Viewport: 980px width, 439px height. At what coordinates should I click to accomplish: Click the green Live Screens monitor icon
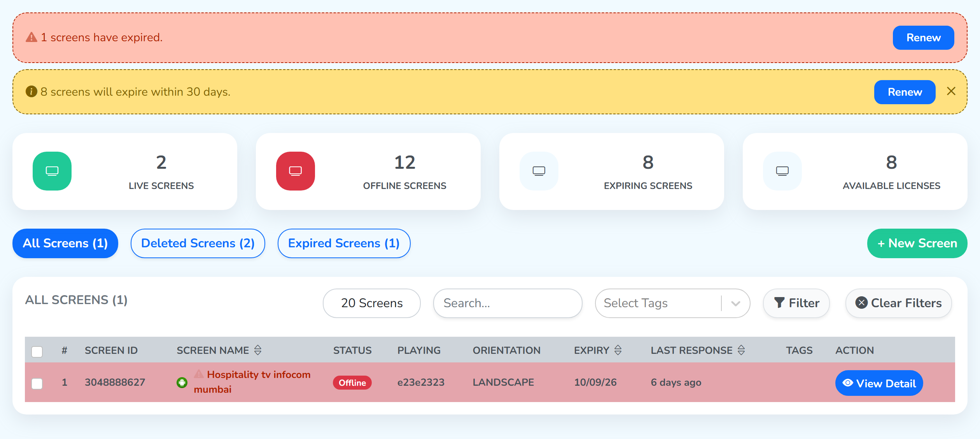(52, 171)
